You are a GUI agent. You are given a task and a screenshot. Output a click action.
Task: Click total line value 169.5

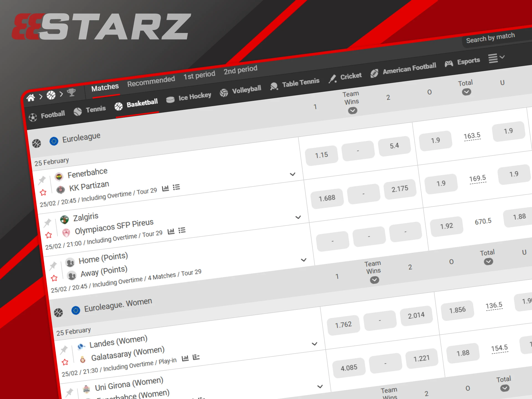pyautogui.click(x=477, y=179)
